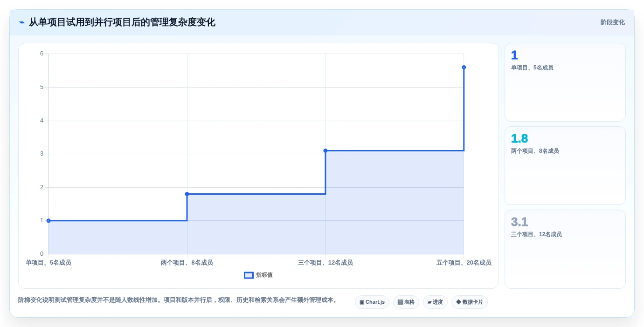Click data point at 五个项目、20名成员
This screenshot has height=327, width=644.
pyautogui.click(x=464, y=68)
